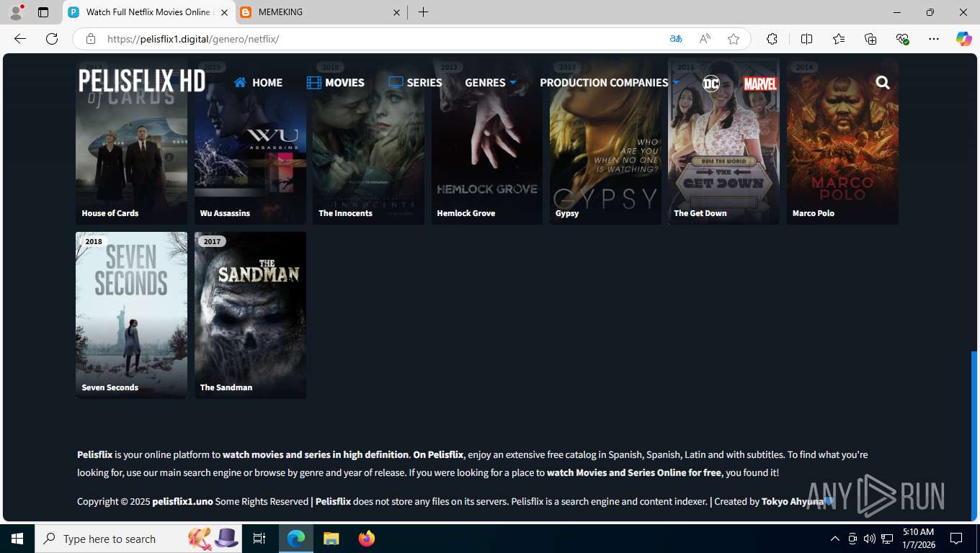Open The Innocents poster

click(x=368, y=142)
